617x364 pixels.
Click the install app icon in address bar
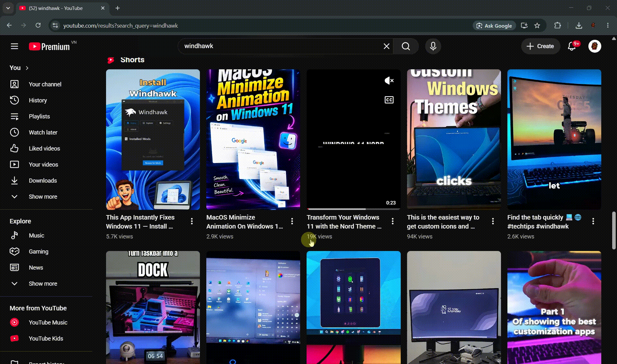524,25
